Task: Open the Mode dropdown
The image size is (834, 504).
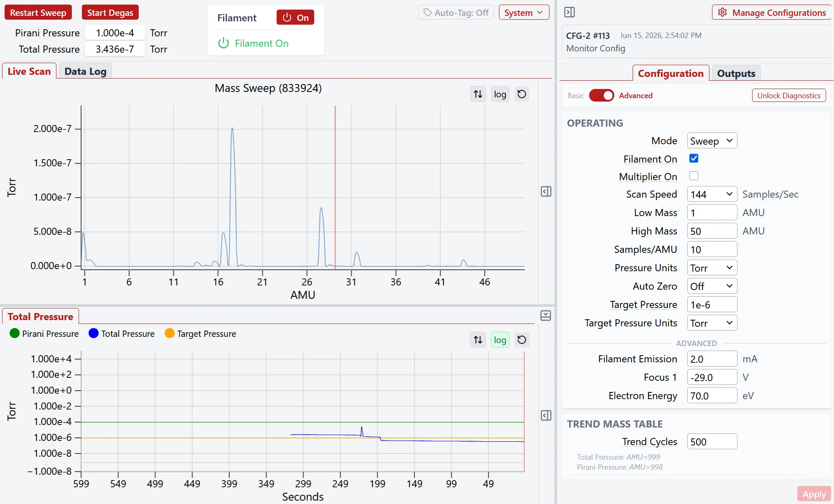Action: click(712, 141)
